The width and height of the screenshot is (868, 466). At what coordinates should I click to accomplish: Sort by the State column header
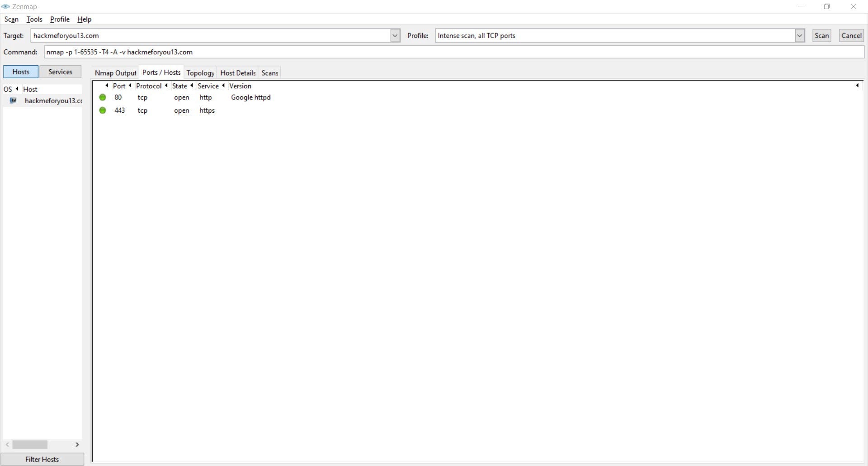179,86
